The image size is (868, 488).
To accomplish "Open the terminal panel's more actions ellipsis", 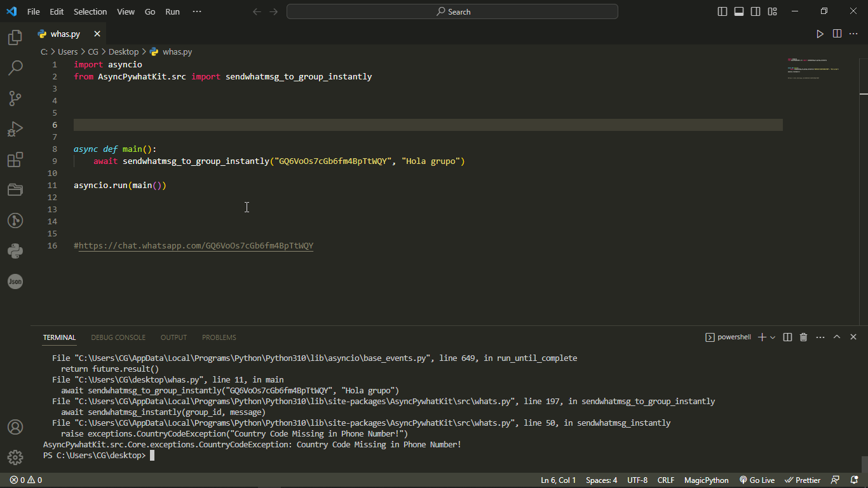I will [820, 337].
